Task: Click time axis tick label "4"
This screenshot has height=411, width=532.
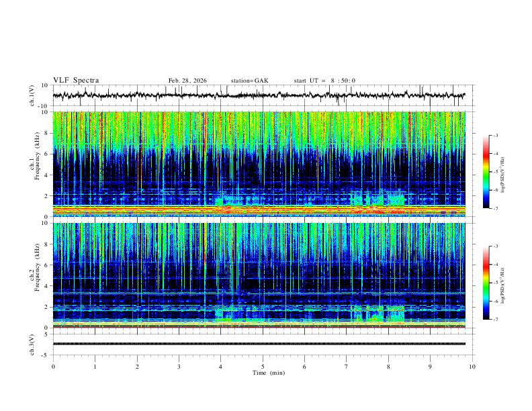Action: 221,367
